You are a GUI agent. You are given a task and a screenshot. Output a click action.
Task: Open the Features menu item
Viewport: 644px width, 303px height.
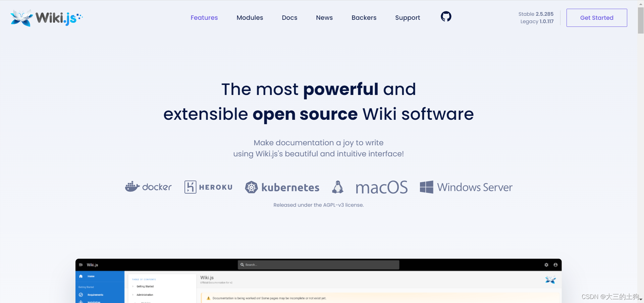click(x=204, y=18)
